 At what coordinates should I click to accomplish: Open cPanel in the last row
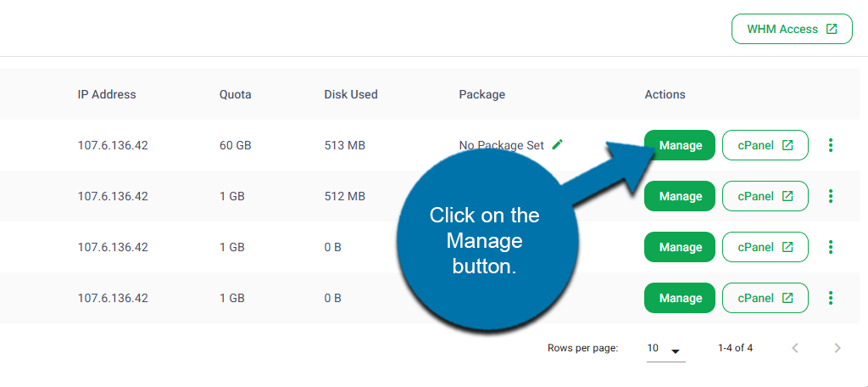click(765, 298)
